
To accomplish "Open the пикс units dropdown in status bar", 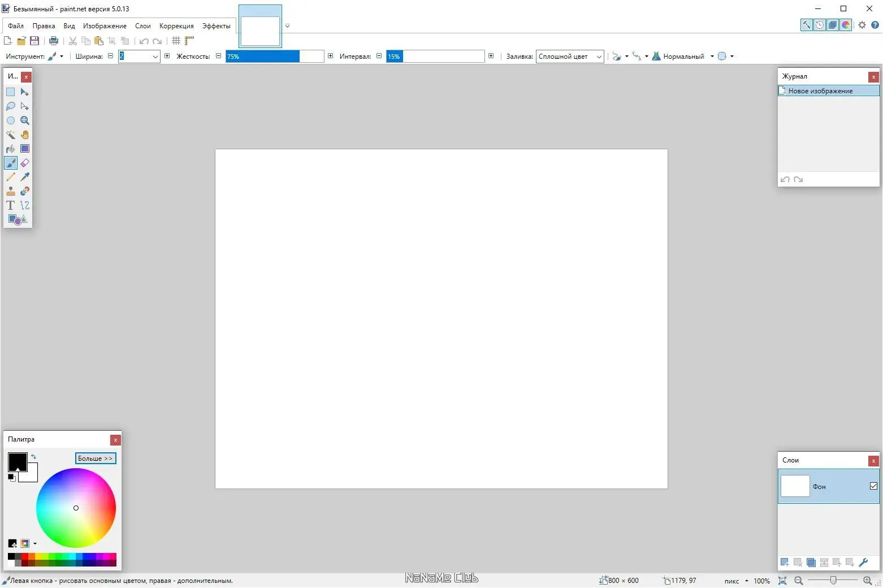I will tap(736, 581).
